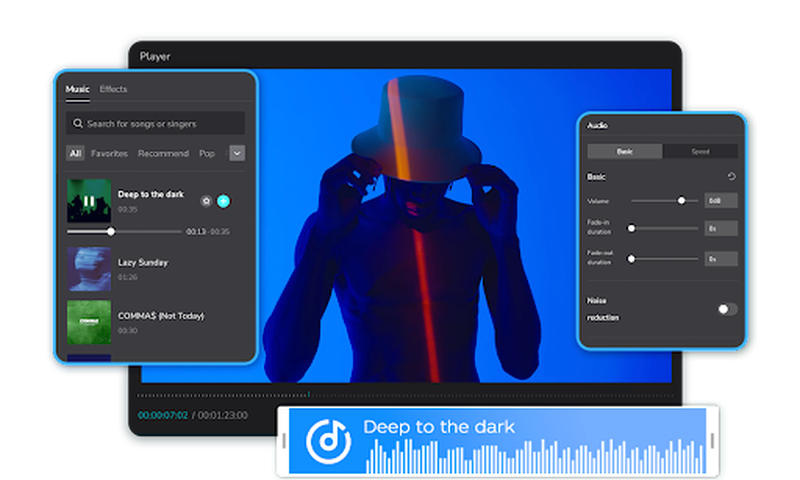Viewport: 800px width, 480px height.
Task: Click the left trim handle of audio clip
Action: 285,440
